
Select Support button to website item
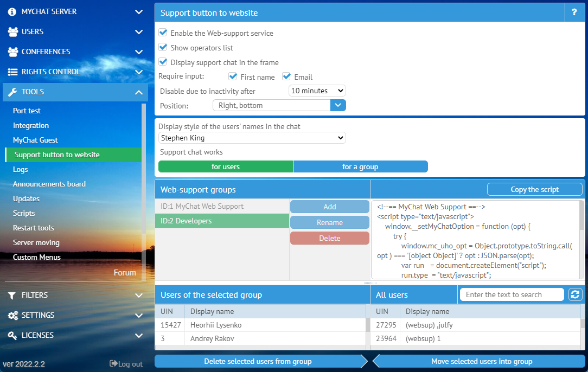pos(74,155)
